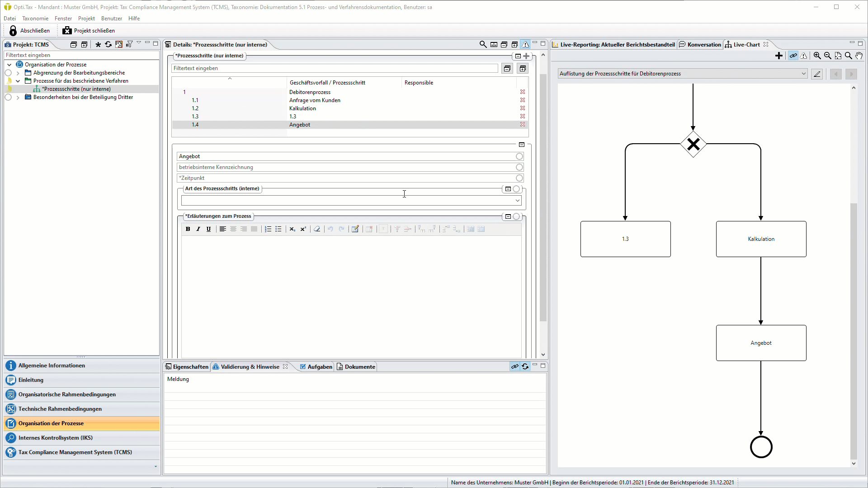
Task: Apply subscript in Erläuterungen editor
Action: [x=292, y=229]
